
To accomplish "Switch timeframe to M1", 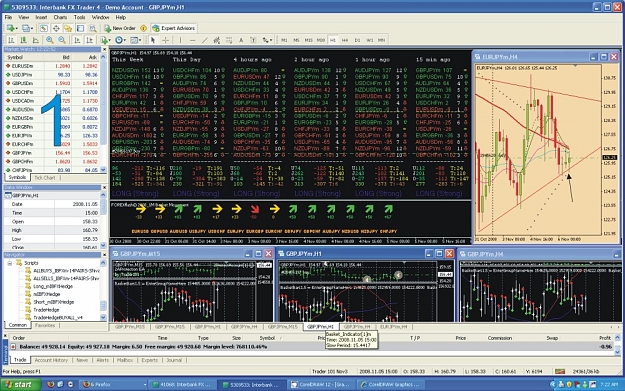I will 284,40.
